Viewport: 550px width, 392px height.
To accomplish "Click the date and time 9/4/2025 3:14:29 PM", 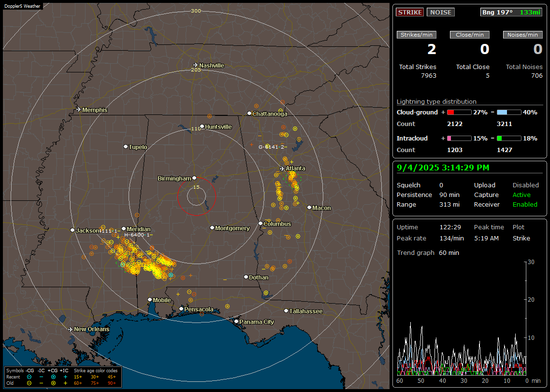I will [443, 168].
